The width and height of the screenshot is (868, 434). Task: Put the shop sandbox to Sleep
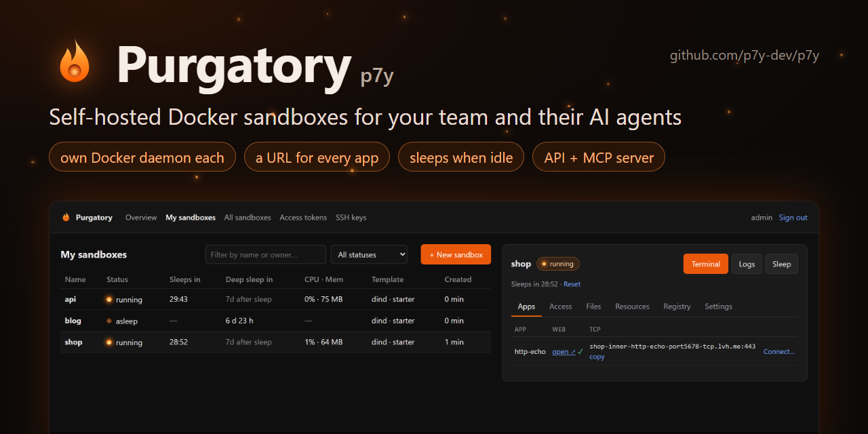pos(782,264)
